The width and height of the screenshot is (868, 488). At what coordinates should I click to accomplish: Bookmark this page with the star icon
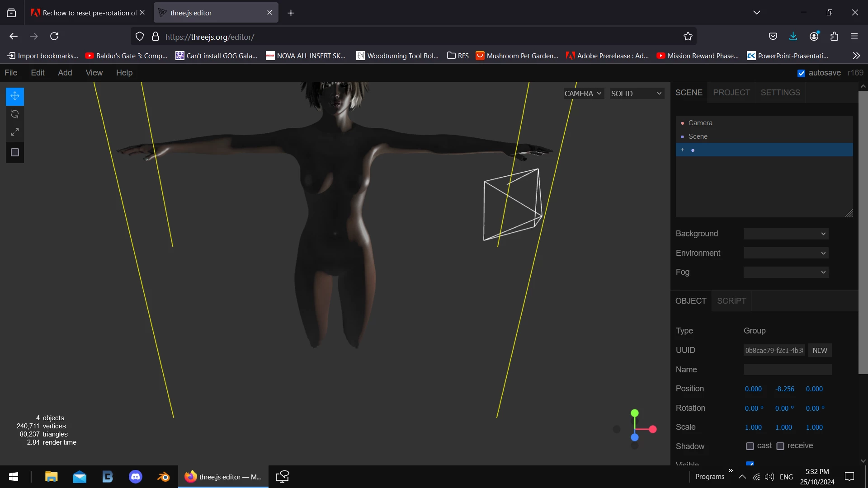688,37
